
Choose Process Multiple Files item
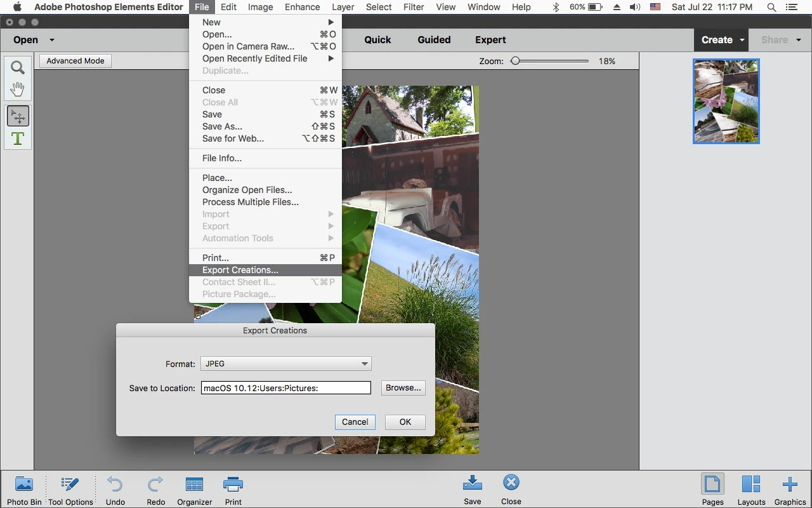pyautogui.click(x=265, y=202)
